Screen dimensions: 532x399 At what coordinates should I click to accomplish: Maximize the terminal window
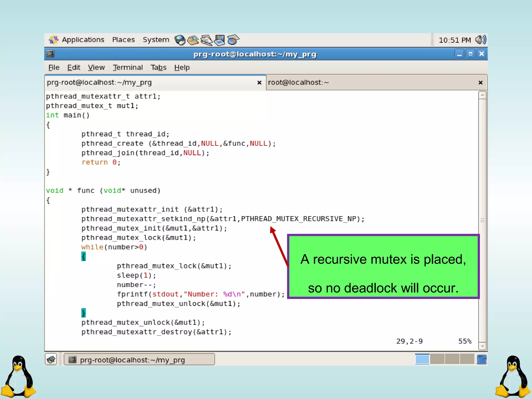pos(470,54)
